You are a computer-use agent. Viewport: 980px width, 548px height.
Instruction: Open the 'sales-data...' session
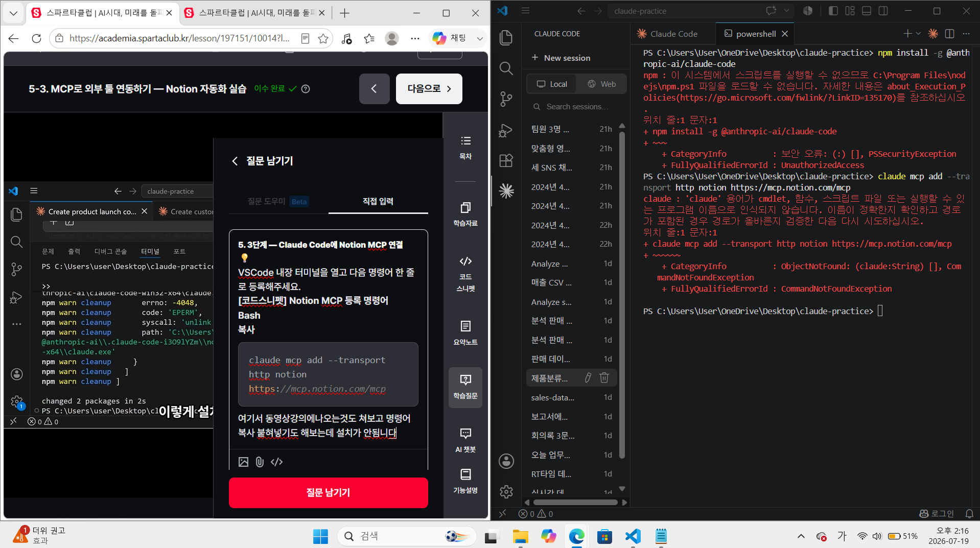571,397
